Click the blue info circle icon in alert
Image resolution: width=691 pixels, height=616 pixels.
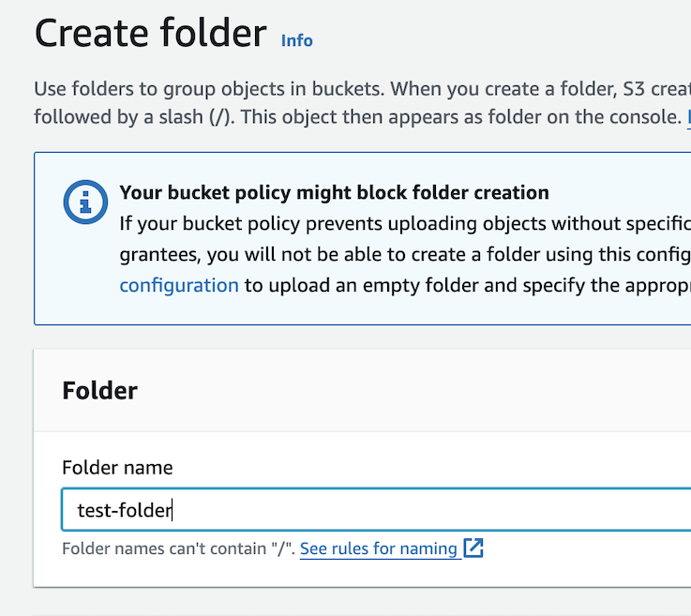84,201
